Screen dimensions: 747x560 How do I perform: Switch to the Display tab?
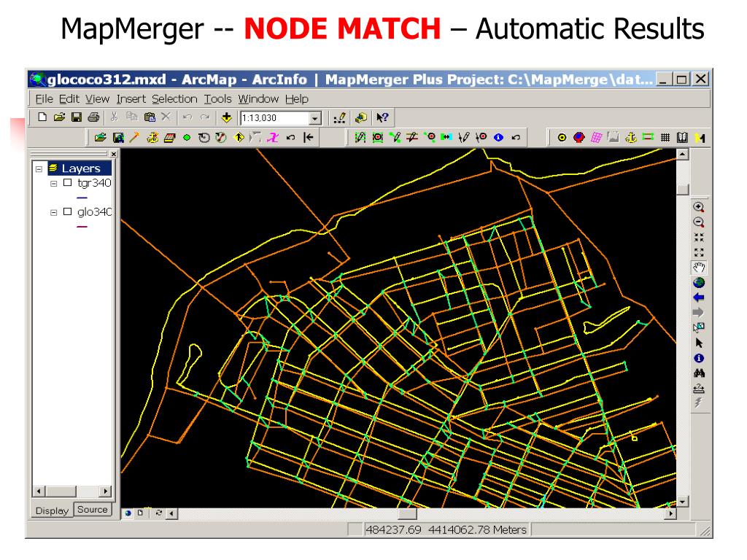coord(52,510)
